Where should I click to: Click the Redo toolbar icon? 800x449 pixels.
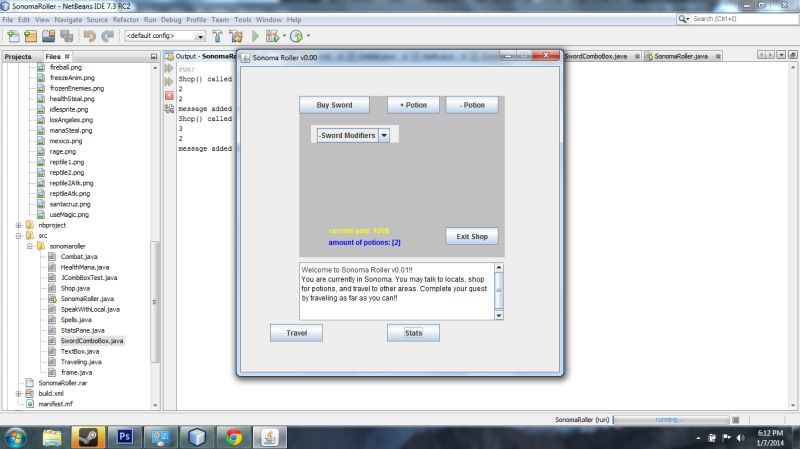click(x=108, y=36)
